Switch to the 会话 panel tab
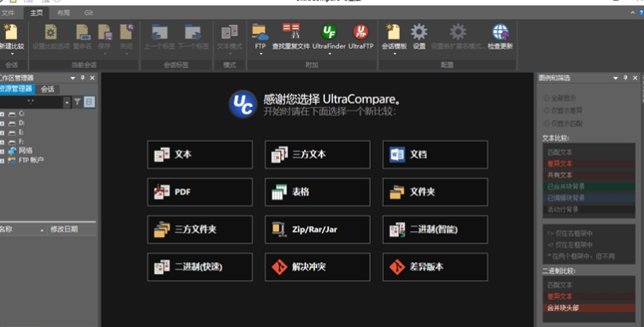This screenshot has height=327, width=644. coord(47,89)
